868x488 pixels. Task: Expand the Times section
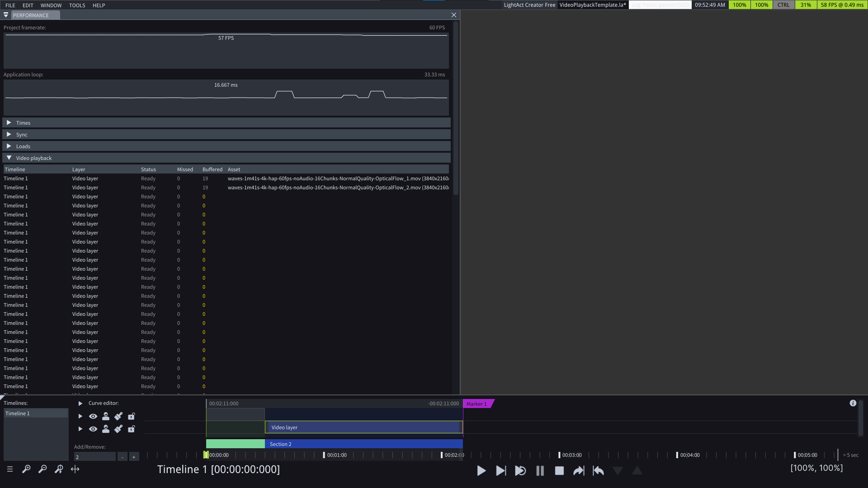coord(226,123)
